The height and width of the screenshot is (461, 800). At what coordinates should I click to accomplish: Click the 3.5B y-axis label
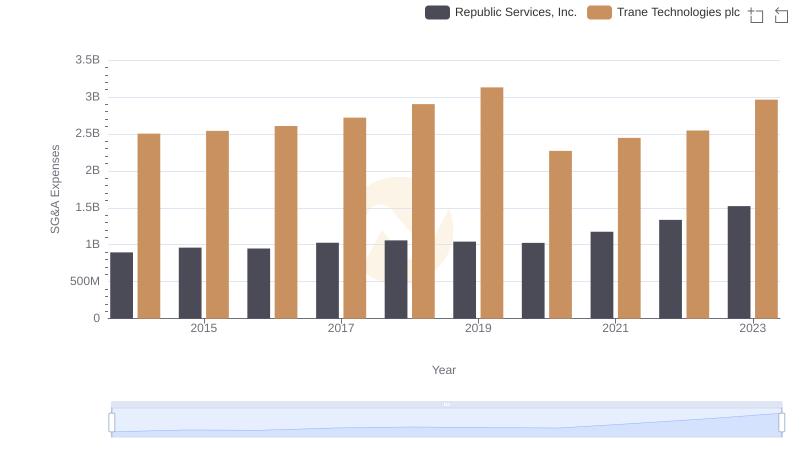coord(87,60)
